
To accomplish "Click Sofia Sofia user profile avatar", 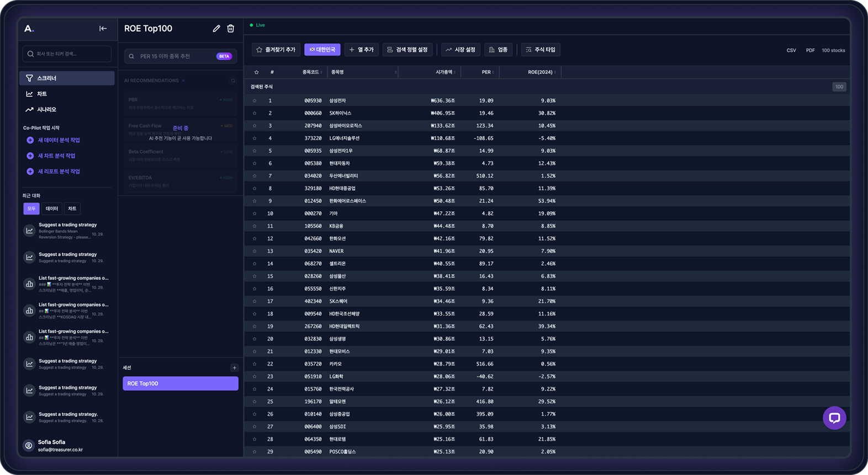I will point(29,445).
